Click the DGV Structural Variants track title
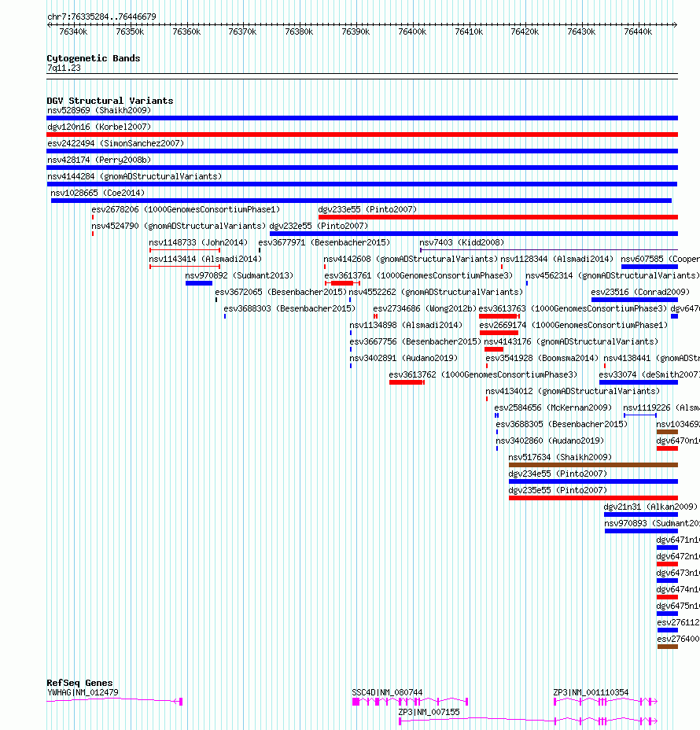Screen dimensions: 700x730 (110, 101)
